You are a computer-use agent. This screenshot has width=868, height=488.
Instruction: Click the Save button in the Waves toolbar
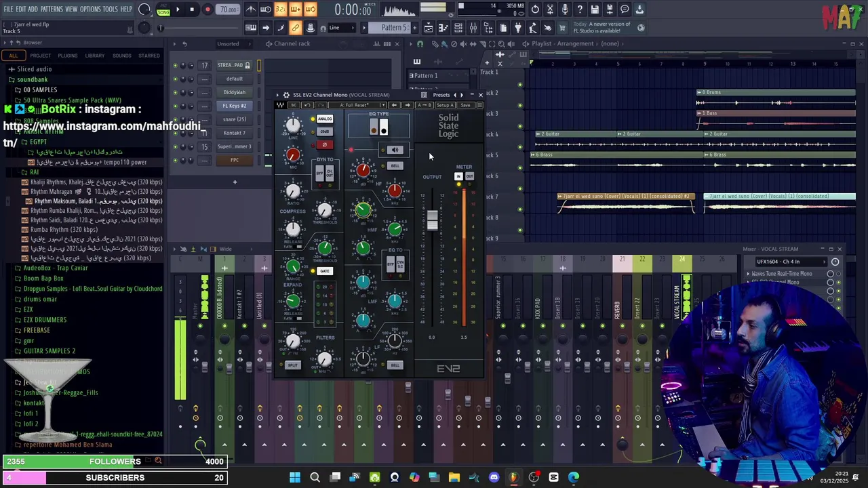(x=465, y=105)
